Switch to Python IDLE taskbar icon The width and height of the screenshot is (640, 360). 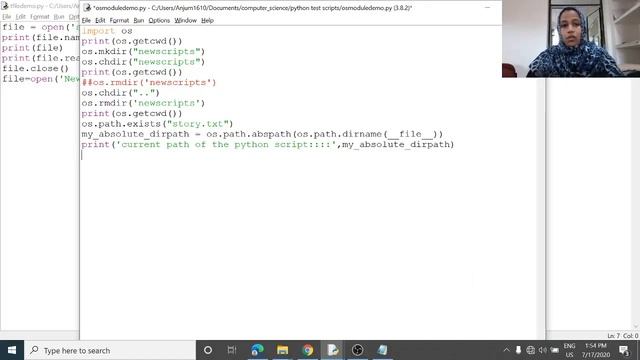pos(333,350)
